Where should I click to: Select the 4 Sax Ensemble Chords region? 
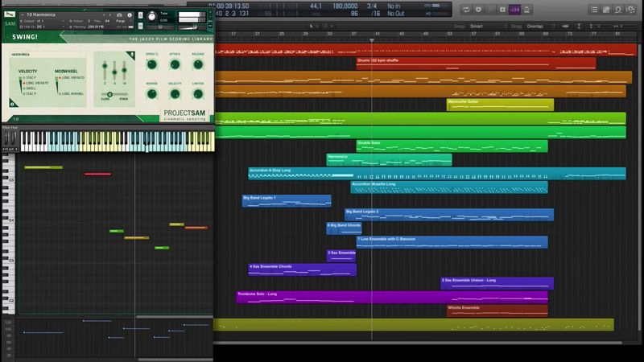[303, 269]
